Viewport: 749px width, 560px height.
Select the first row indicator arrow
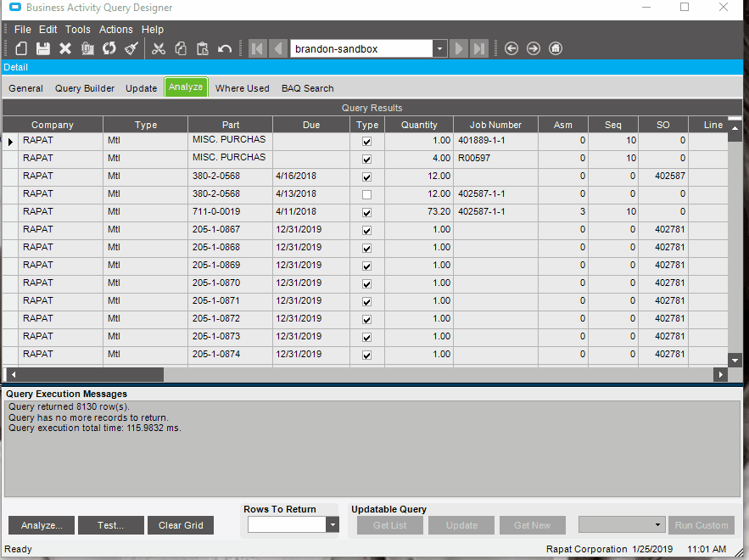(x=10, y=142)
